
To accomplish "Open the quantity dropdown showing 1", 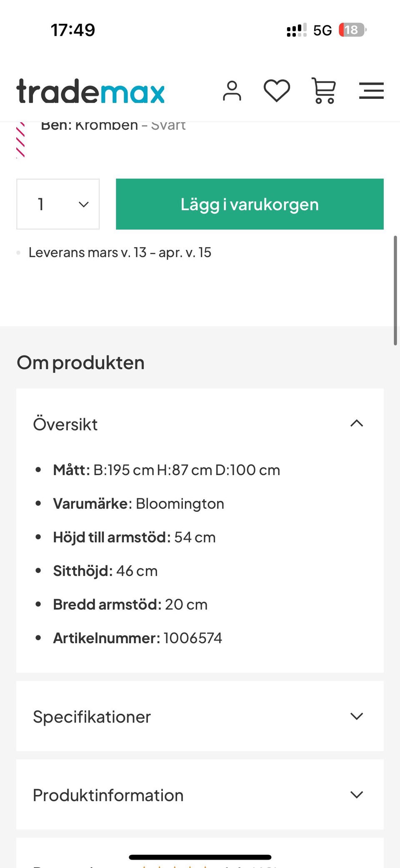I will click(58, 204).
